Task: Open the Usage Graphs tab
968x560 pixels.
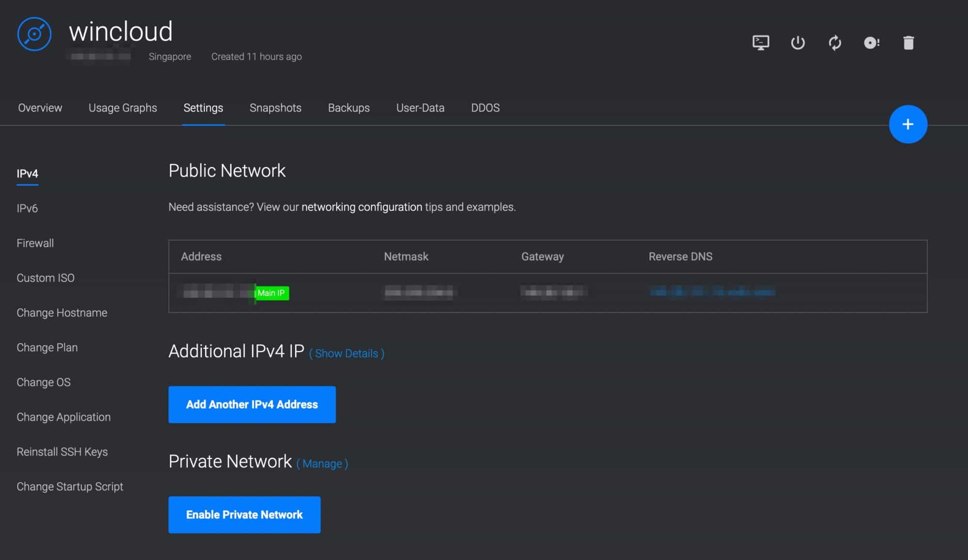Action: [123, 108]
